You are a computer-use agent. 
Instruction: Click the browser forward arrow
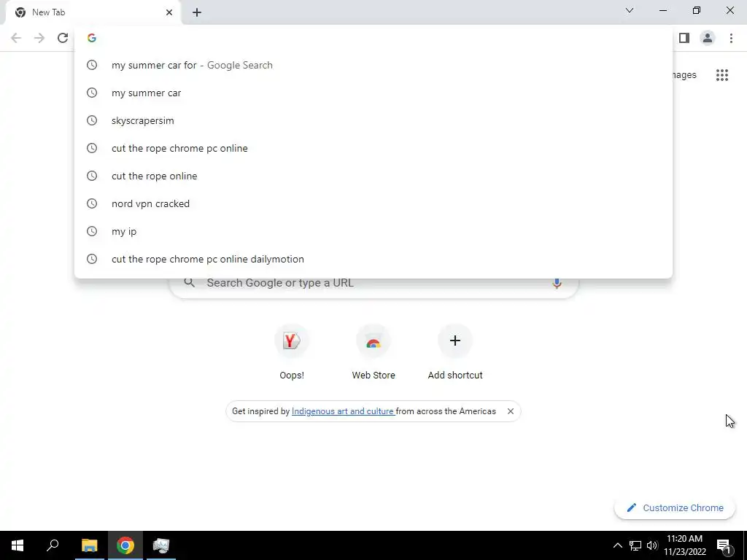pyautogui.click(x=39, y=38)
